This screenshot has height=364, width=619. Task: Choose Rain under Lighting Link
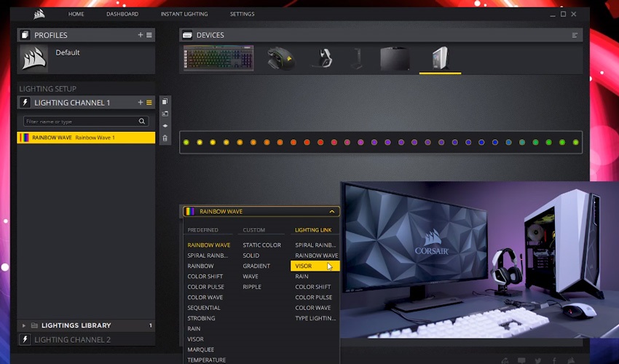pos(301,277)
